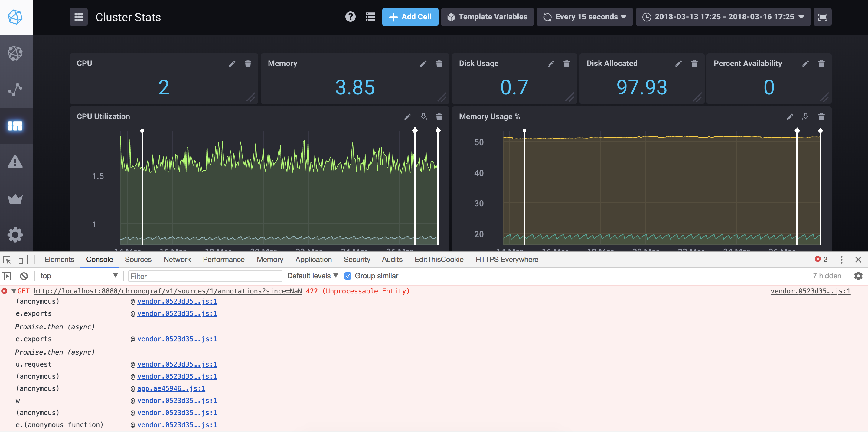Toggle the device emulation mode in DevTools
The width and height of the screenshot is (868, 432).
23,260
